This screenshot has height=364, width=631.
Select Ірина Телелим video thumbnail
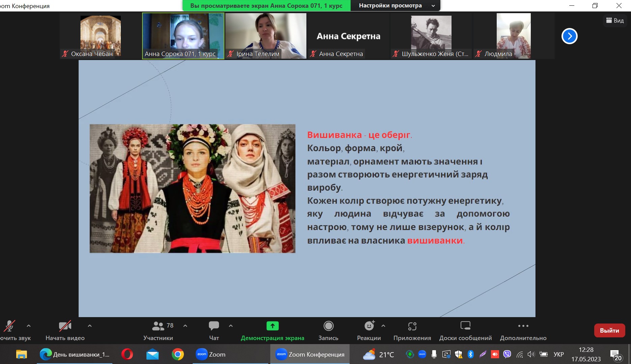click(x=266, y=36)
